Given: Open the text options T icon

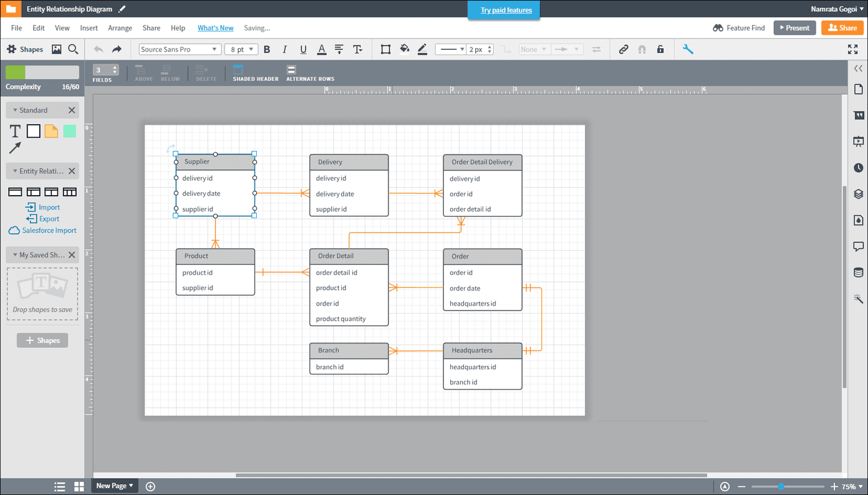Looking at the screenshot, I should [358, 49].
